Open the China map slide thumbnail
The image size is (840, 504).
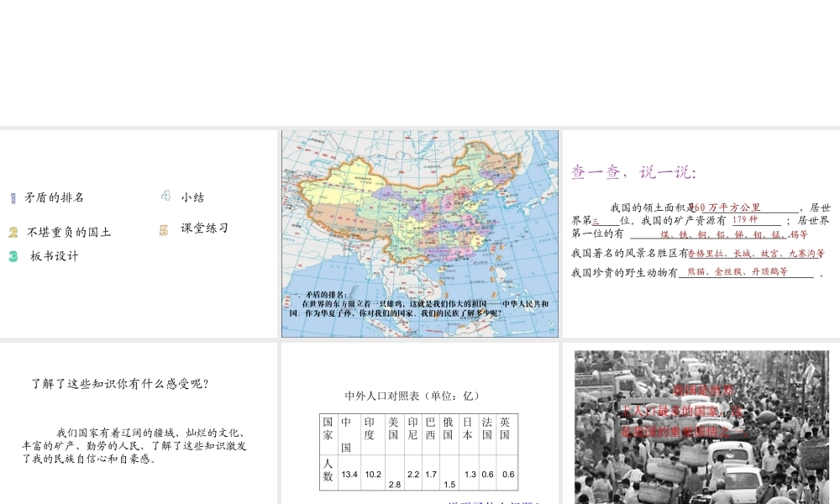(x=420, y=234)
